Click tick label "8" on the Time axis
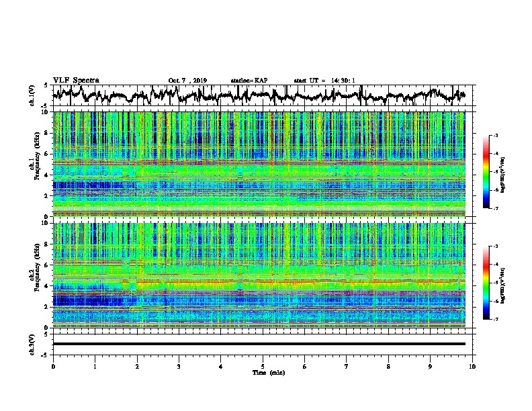The width and height of the screenshot is (532, 411). point(388,367)
